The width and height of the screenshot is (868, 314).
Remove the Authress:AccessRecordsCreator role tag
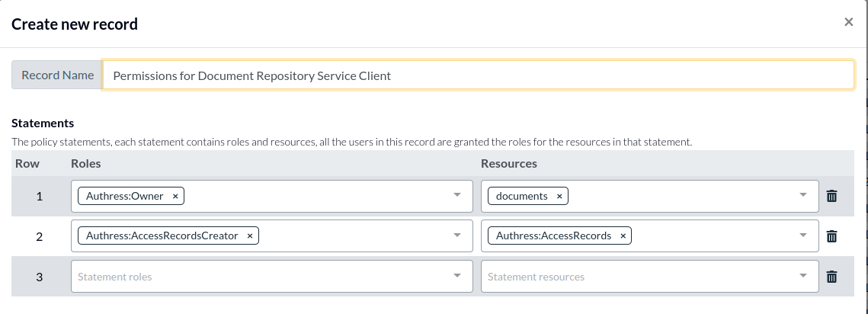(x=250, y=236)
